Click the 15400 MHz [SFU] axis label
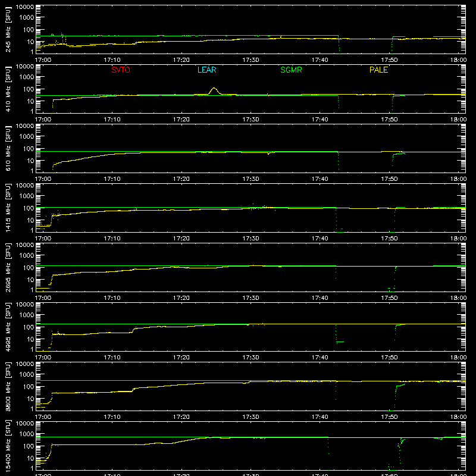Image resolution: width=476 pixels, height=476 pixels. (8, 446)
